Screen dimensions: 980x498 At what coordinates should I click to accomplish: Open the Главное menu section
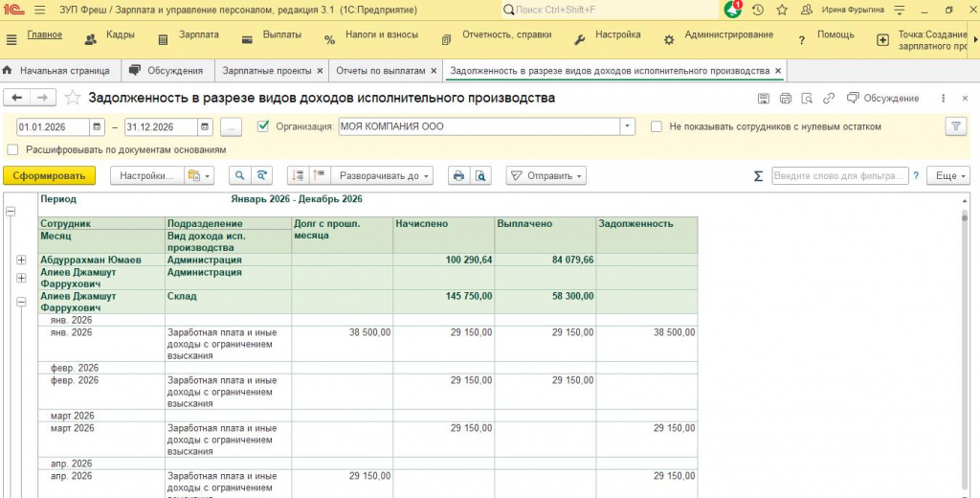tap(44, 34)
